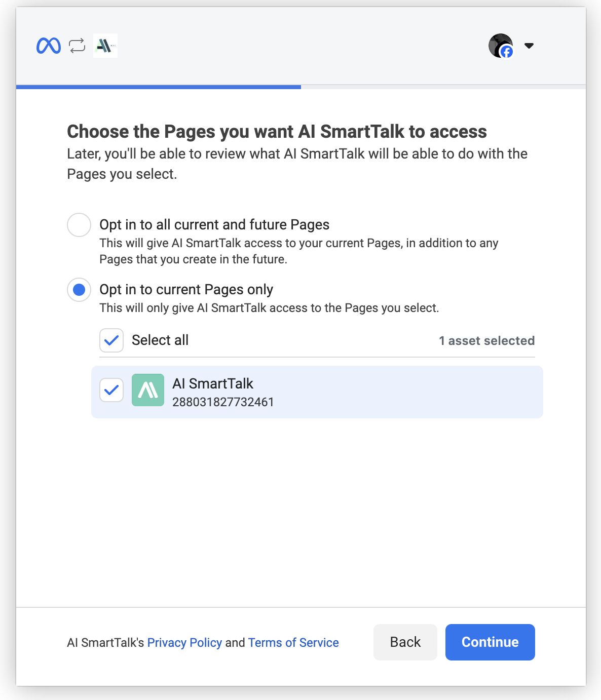Toggle the Select all checkbox
The height and width of the screenshot is (700, 601).
tap(111, 340)
